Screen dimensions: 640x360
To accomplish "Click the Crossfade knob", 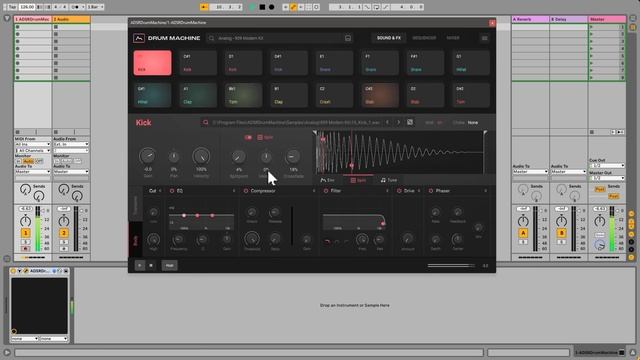I will pos(293,156).
